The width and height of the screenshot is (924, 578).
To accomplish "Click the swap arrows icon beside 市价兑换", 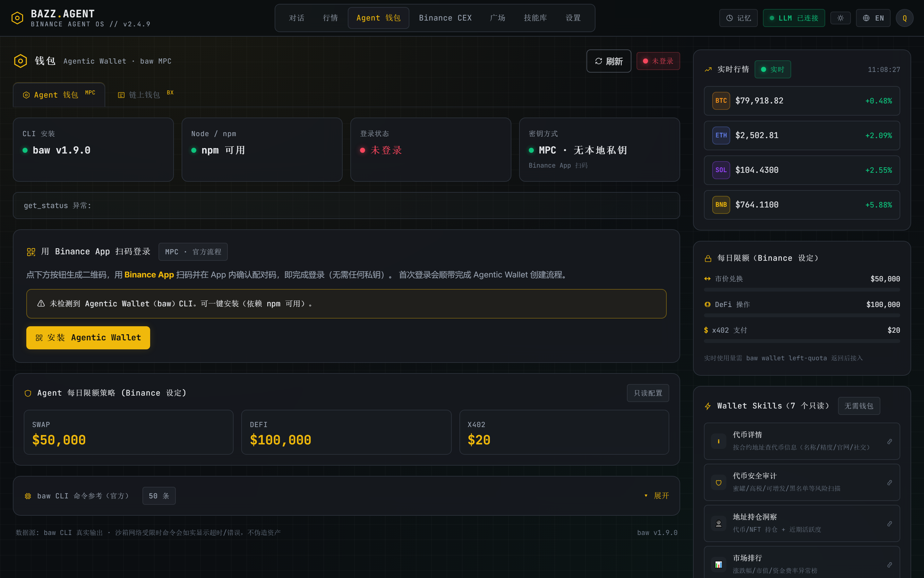I will tap(707, 279).
